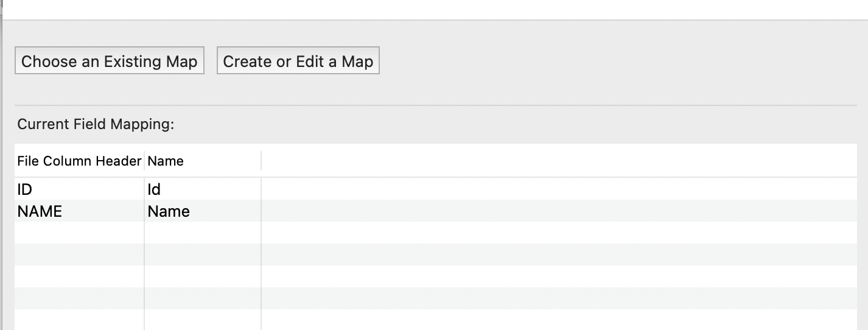Select the fifth table row's empty File Column Header cell
This screenshot has height=330, width=868.
click(79, 276)
